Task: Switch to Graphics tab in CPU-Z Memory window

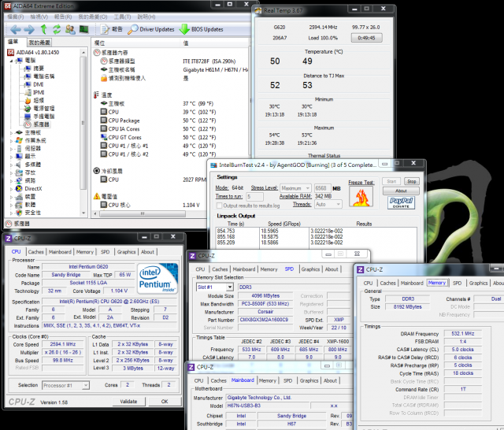Action: (478, 284)
